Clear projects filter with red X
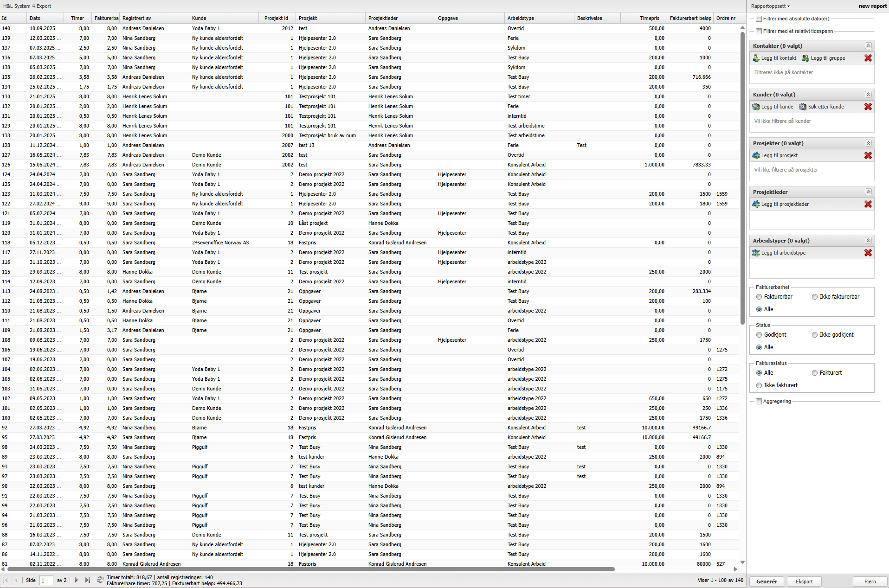The width and height of the screenshot is (889, 588). tap(868, 155)
